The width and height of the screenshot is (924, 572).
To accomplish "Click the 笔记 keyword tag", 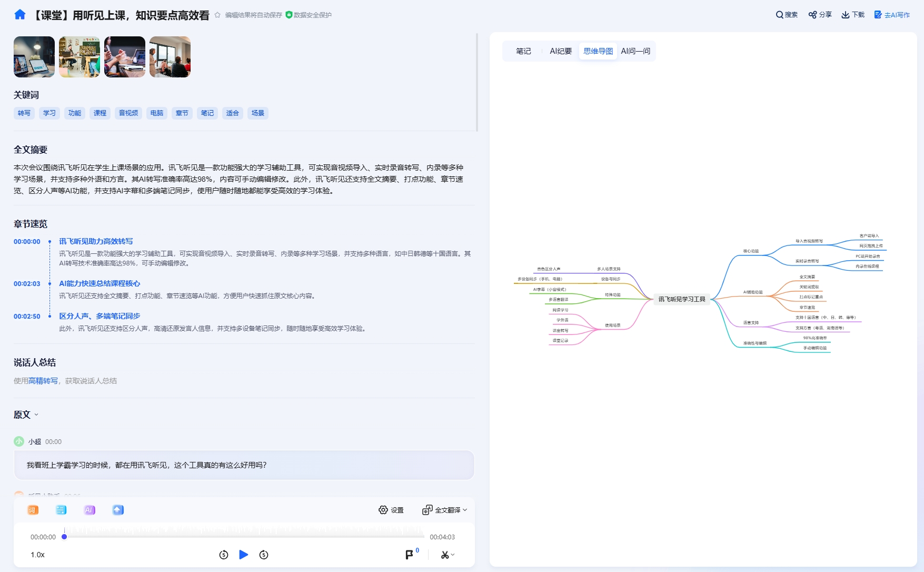I will 207,113.
